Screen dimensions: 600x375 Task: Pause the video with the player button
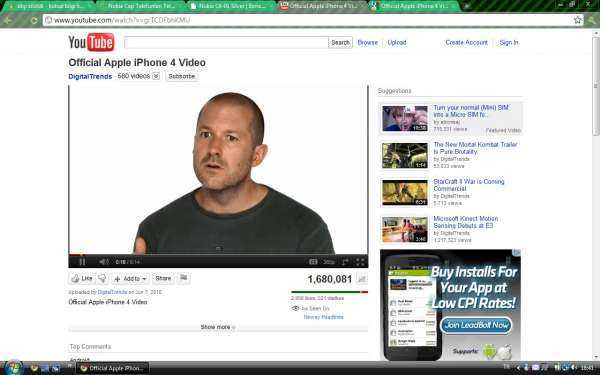[x=82, y=262]
